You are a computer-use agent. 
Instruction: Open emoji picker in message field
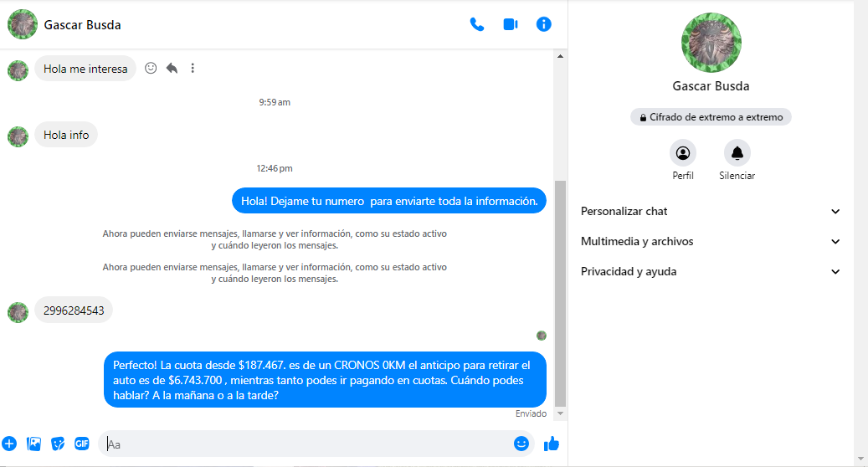(x=521, y=444)
